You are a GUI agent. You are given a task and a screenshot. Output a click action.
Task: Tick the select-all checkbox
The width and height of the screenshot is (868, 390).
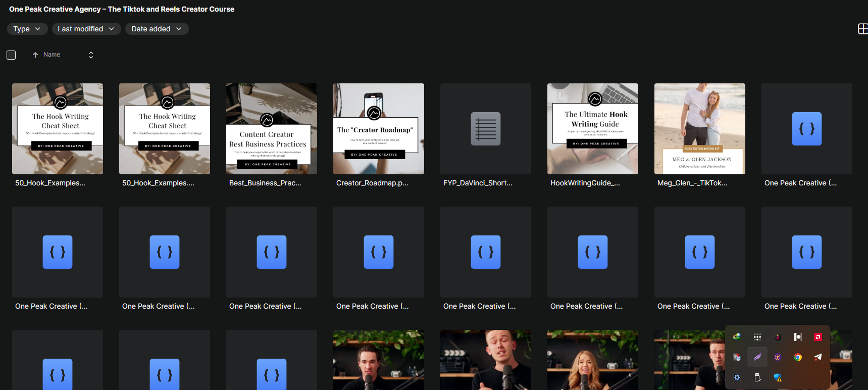pyautogui.click(x=11, y=55)
